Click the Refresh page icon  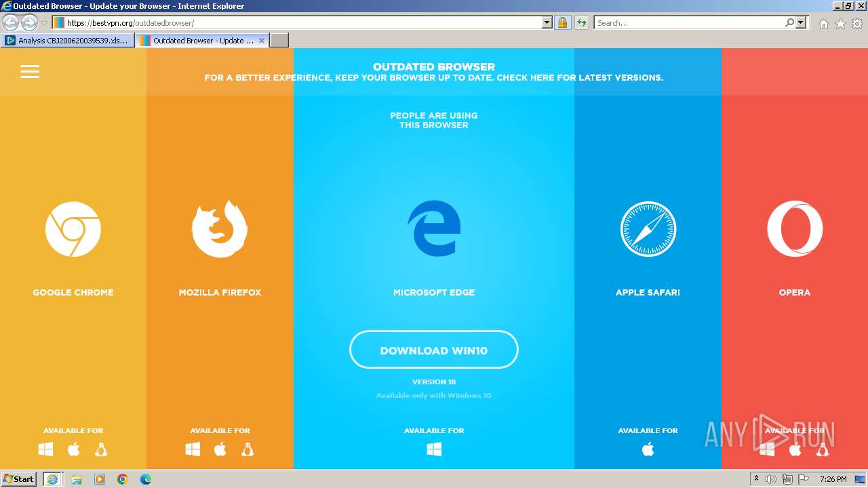click(x=581, y=23)
